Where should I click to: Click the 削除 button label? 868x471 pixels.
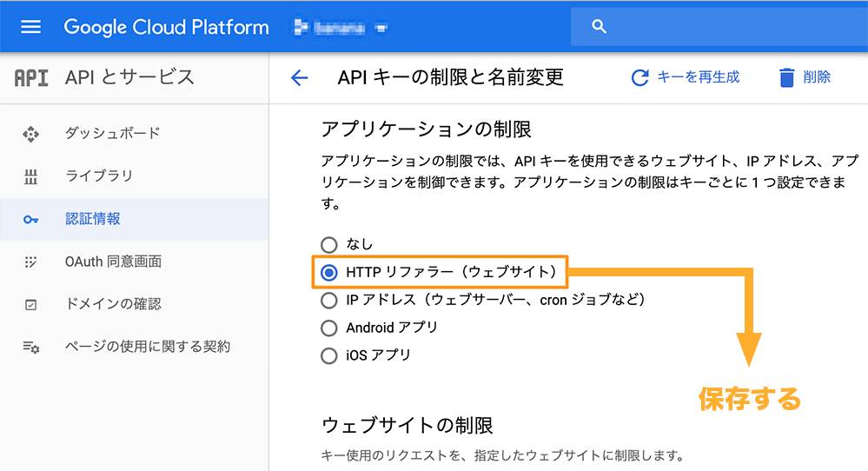tap(817, 77)
